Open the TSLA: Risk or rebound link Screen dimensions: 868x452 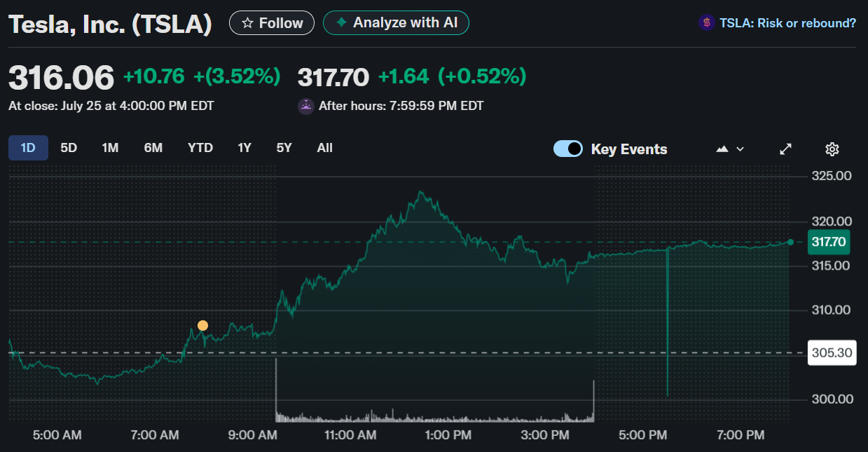pos(788,23)
